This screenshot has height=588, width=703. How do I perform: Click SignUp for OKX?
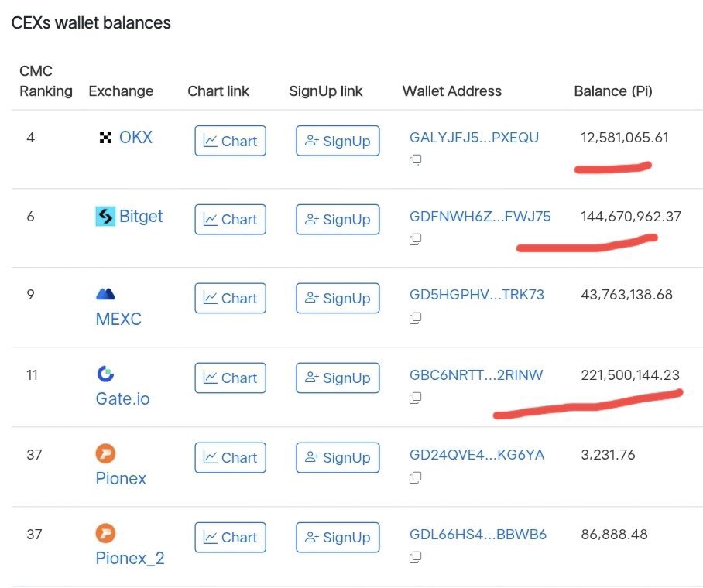[x=338, y=141]
